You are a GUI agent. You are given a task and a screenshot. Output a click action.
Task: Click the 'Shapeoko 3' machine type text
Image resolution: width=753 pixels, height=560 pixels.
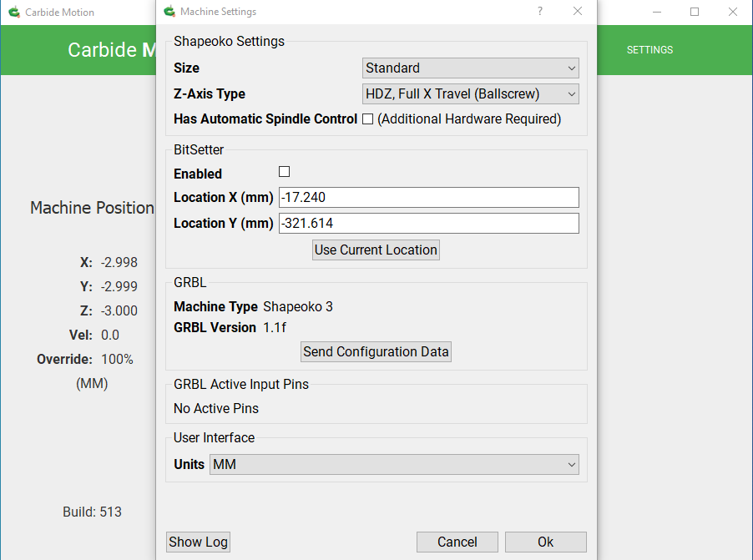pos(298,306)
